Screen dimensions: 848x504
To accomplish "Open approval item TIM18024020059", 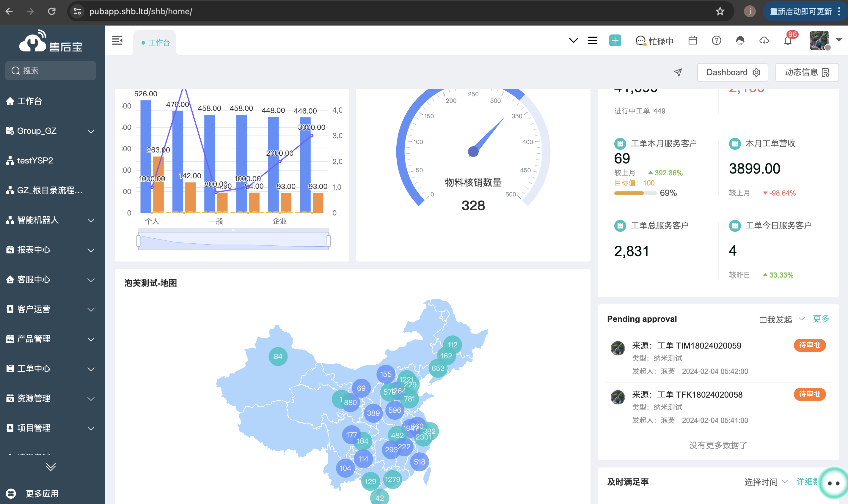I will pyautogui.click(x=718, y=358).
